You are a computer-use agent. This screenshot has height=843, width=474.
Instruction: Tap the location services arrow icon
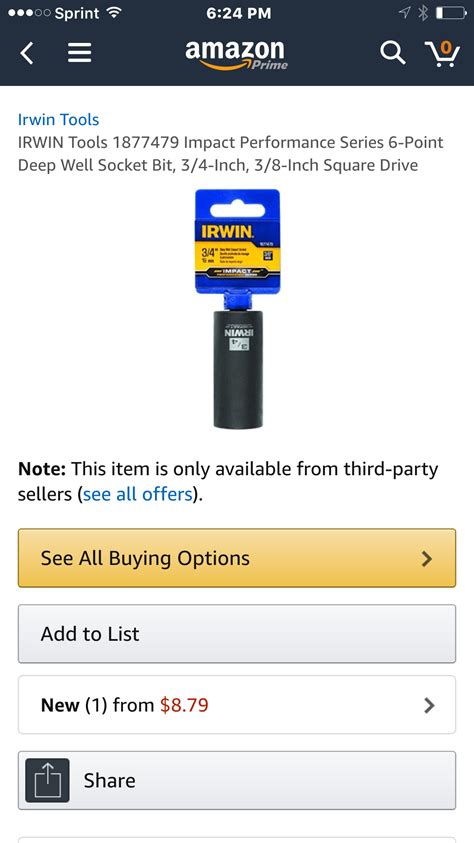405,13
